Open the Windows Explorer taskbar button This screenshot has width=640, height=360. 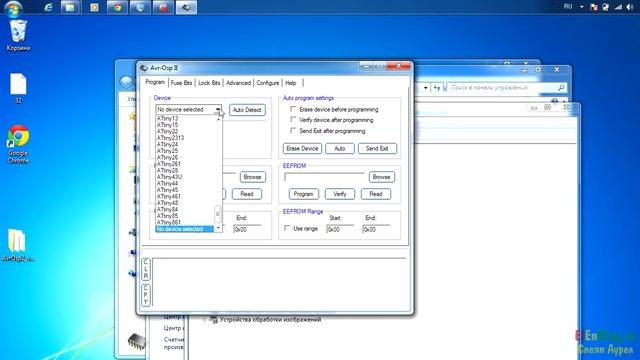pos(70,7)
